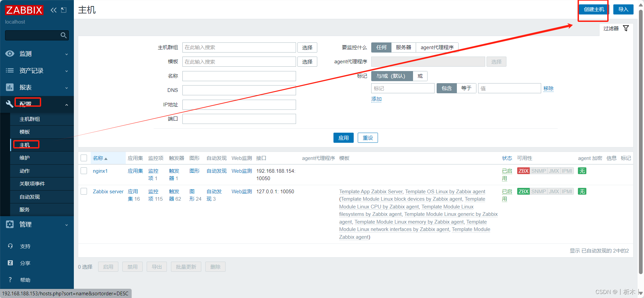This screenshot has width=644, height=298.
Task: Open 自动发现 submenu item
Action: (42, 197)
